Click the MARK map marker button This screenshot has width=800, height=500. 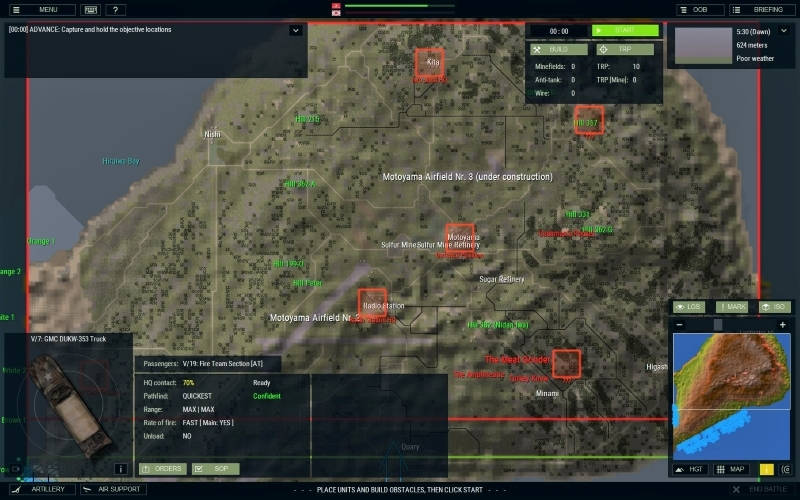(732, 307)
